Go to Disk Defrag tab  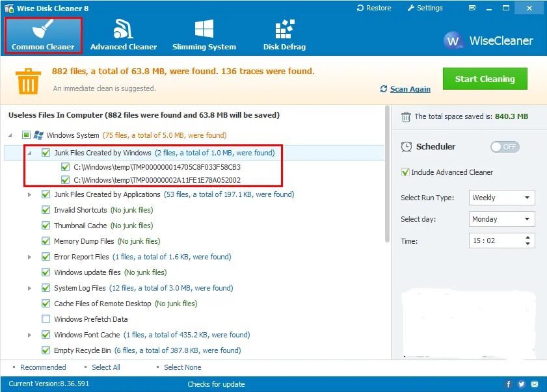click(x=284, y=36)
